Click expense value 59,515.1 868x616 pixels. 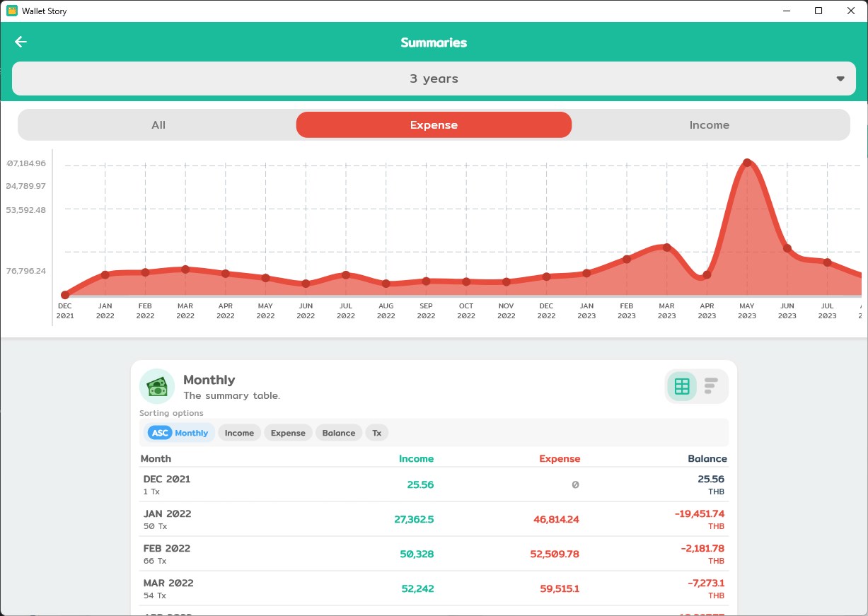(558, 588)
